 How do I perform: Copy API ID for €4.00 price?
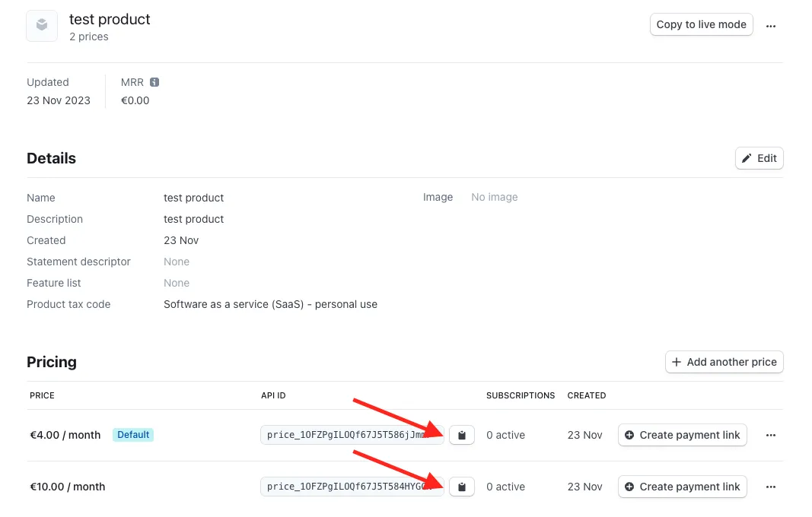tap(462, 435)
